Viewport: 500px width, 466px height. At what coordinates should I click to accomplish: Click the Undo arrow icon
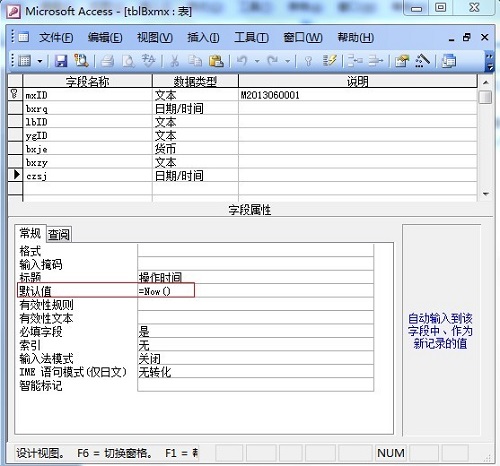pos(242,61)
